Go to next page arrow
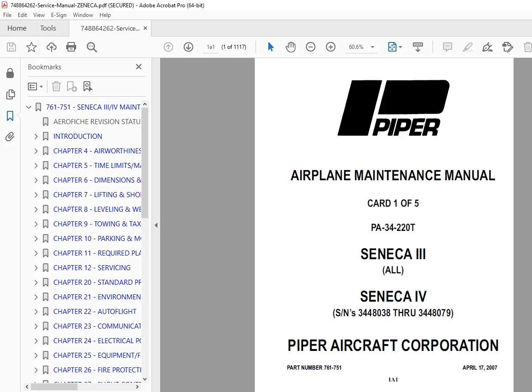The height and width of the screenshot is (392, 532). point(188,47)
